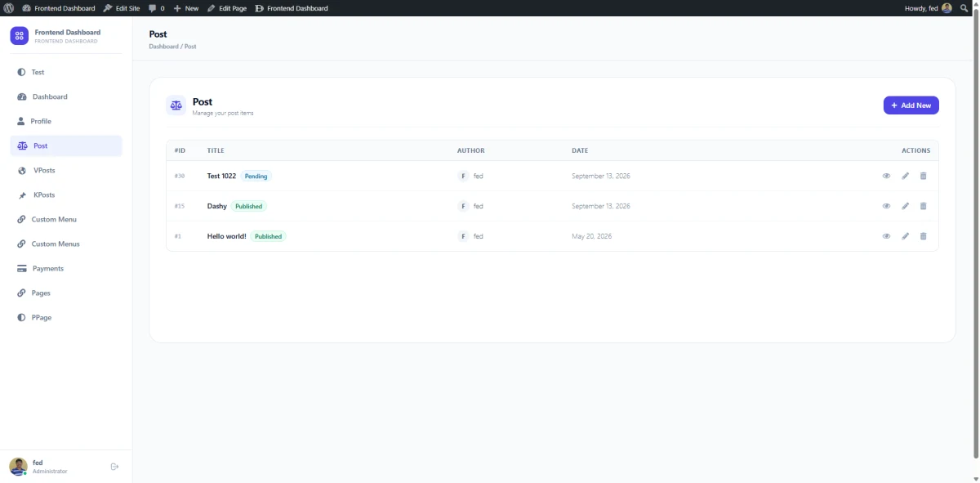This screenshot has width=980, height=483.
Task: View the Hello world! post
Action: (886, 236)
